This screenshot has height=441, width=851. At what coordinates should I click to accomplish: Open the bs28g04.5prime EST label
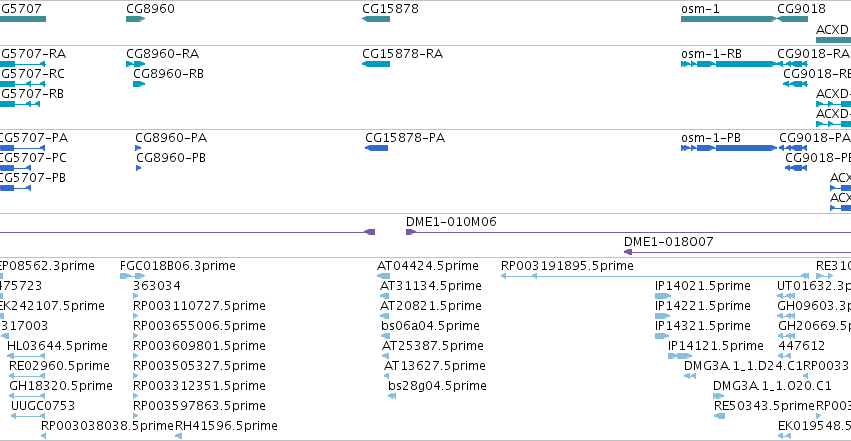(437, 386)
